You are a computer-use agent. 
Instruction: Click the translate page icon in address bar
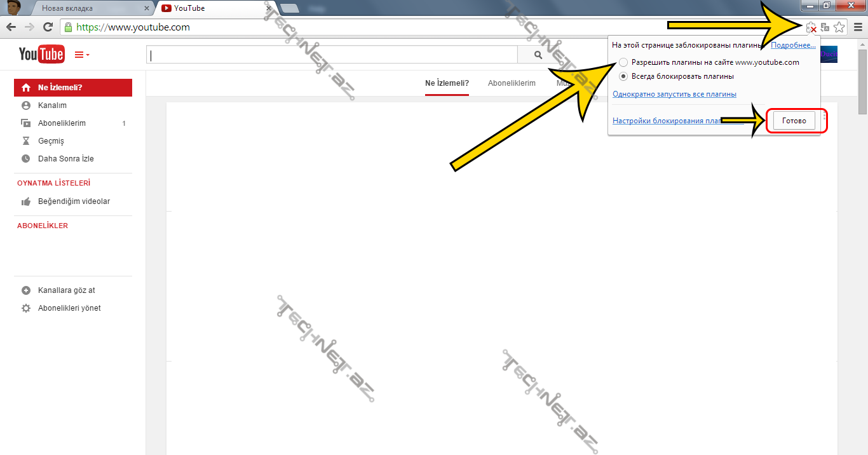[x=825, y=27]
